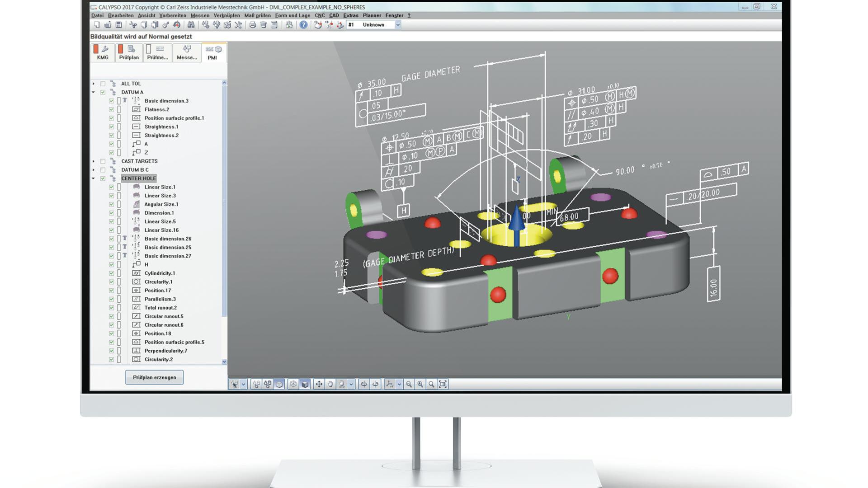Select the CENTER HOLE tree label

(139, 178)
